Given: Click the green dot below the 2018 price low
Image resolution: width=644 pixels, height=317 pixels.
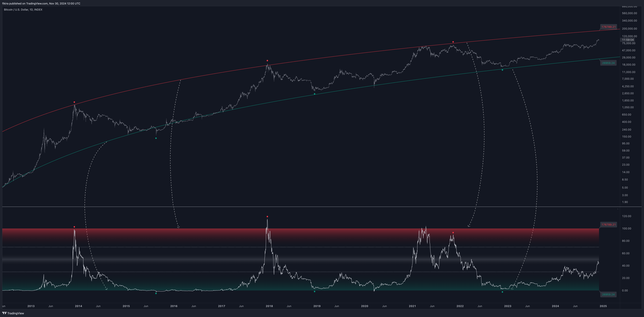Looking at the screenshot, I should [315, 94].
